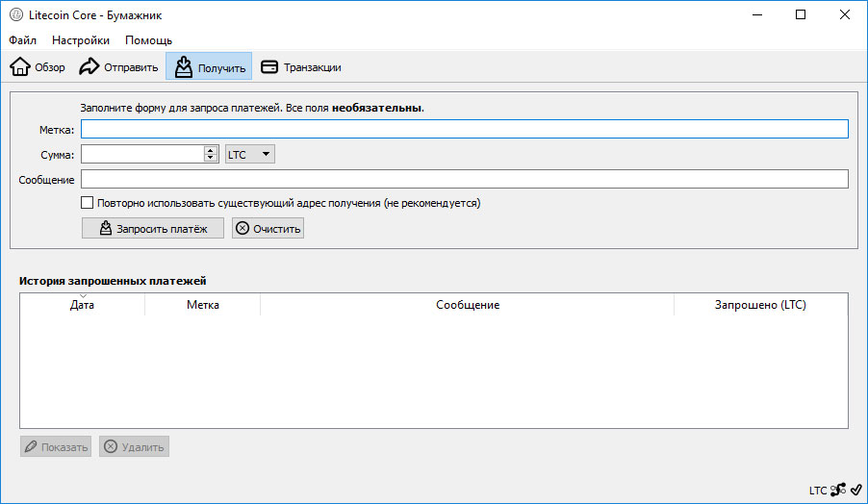This screenshot has width=868, height=504.
Task: Click the Запросить платёж button
Action: 153,228
